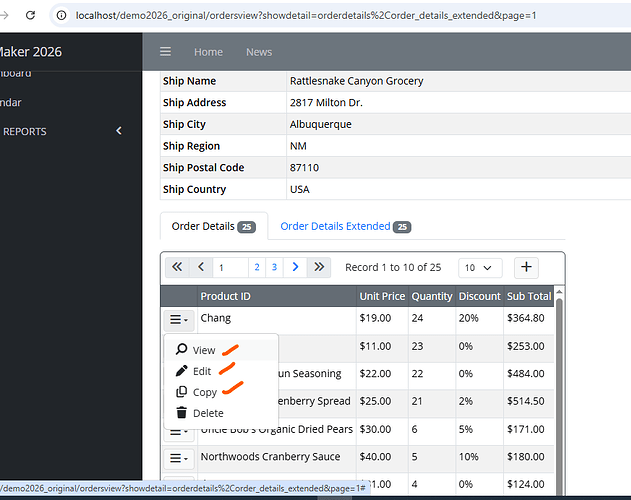Choose View from the row menu
This screenshot has width=631, height=500.
coord(221,350)
